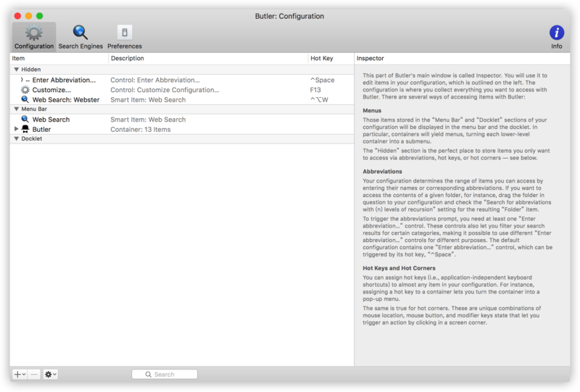This screenshot has height=392, width=580.
Task: Open the Preferences pane
Action: [x=124, y=37]
